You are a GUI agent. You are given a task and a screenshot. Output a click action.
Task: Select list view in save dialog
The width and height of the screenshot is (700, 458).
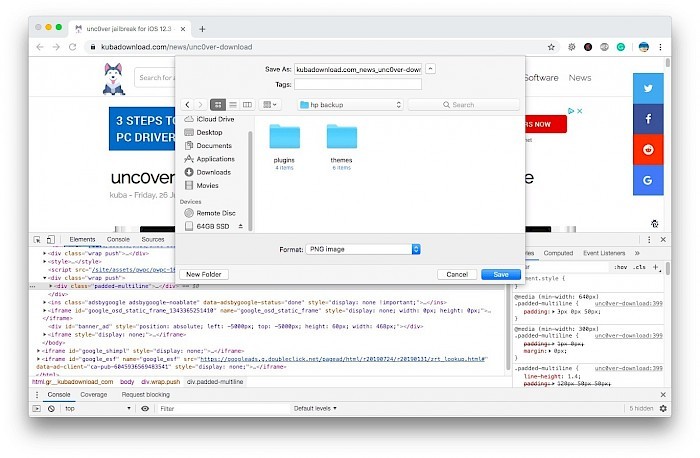coord(233,104)
